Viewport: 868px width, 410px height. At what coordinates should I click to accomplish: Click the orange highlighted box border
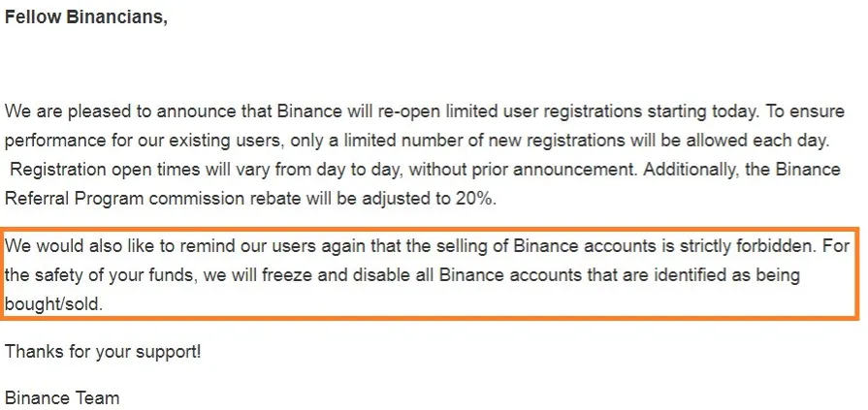click(430, 229)
